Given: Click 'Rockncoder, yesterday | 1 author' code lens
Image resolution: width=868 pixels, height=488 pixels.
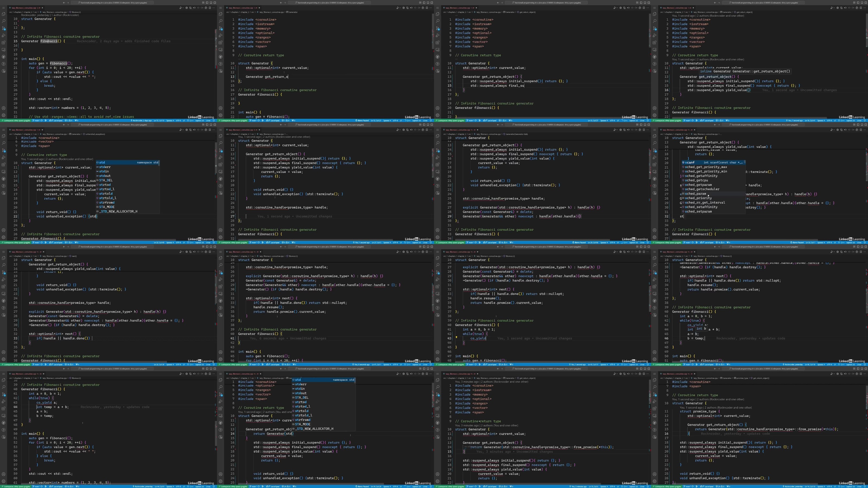Looking at the screenshot, I should click(x=50, y=15).
